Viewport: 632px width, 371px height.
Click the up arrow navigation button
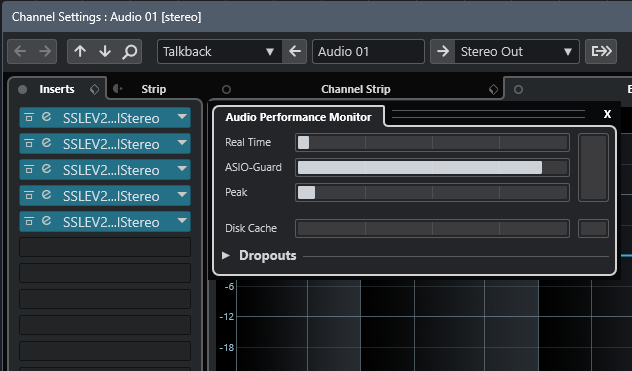tap(80, 51)
